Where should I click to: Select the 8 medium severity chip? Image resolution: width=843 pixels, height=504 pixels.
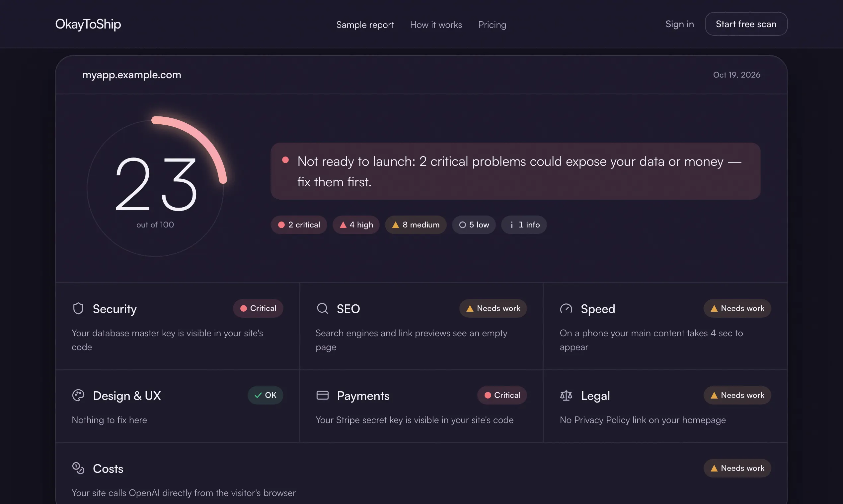(416, 225)
